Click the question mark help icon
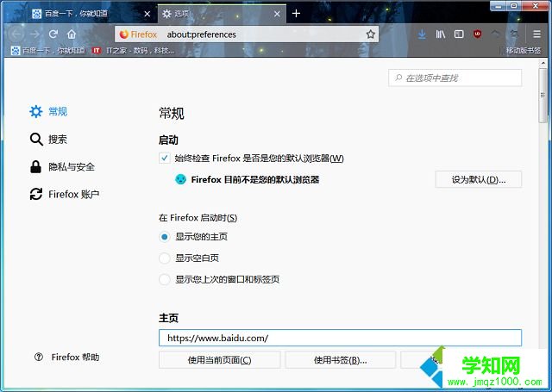 (39, 358)
